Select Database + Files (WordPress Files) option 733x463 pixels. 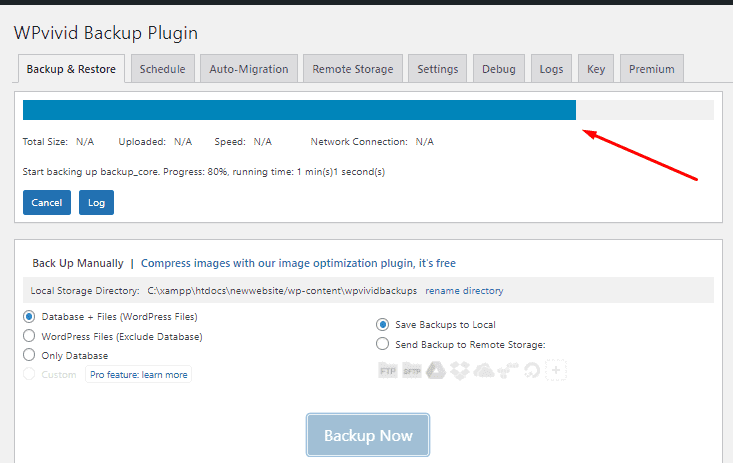click(x=29, y=317)
